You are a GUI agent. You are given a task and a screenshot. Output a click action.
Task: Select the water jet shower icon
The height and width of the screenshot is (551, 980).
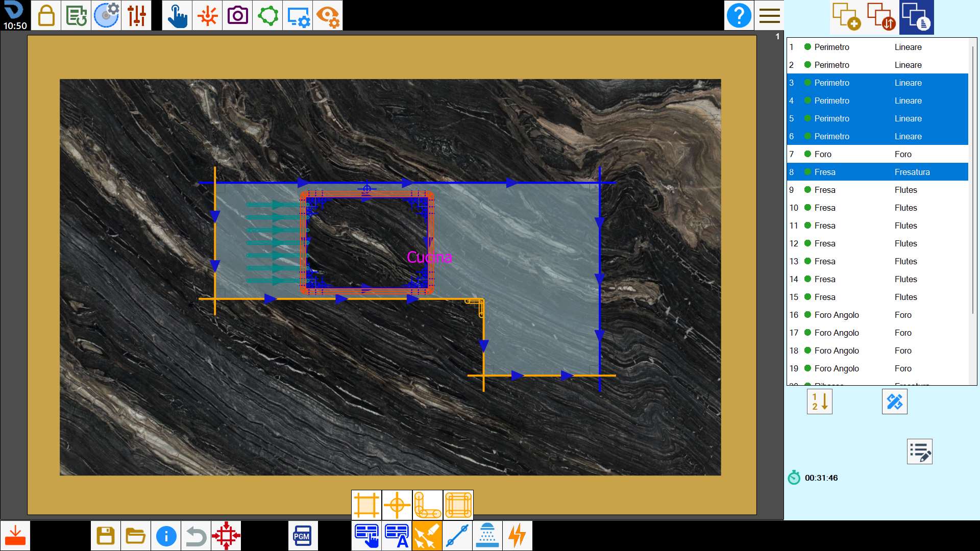click(487, 536)
